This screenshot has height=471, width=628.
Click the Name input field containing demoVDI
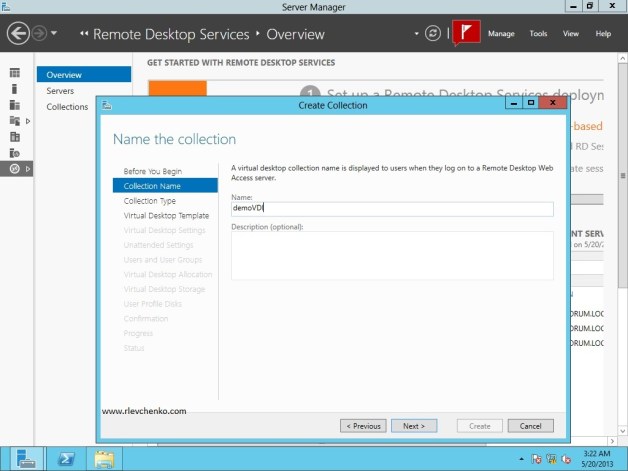[x=392, y=209]
